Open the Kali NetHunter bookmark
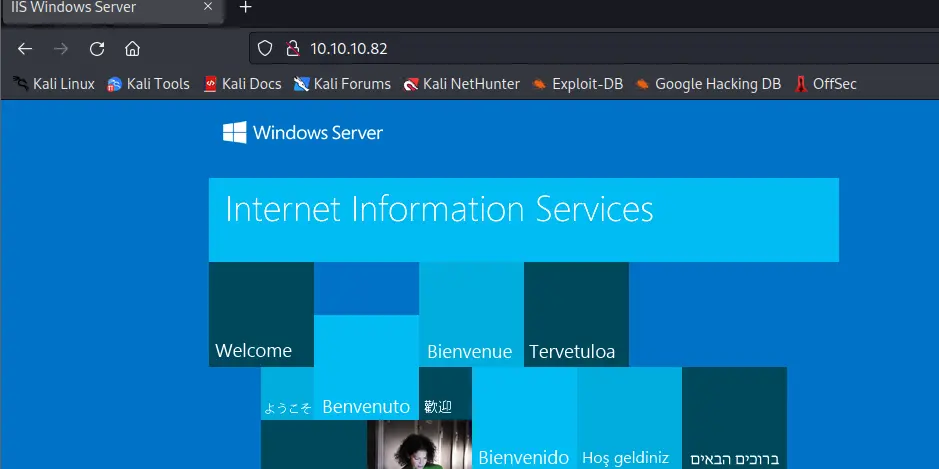939x469 pixels. [461, 84]
